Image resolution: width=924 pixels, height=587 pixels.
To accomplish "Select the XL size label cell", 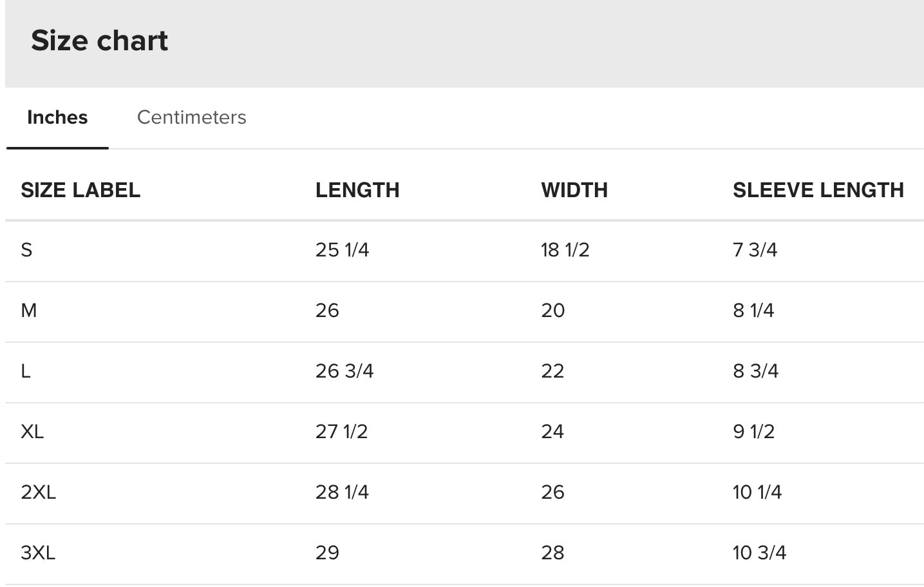I will (x=32, y=432).
